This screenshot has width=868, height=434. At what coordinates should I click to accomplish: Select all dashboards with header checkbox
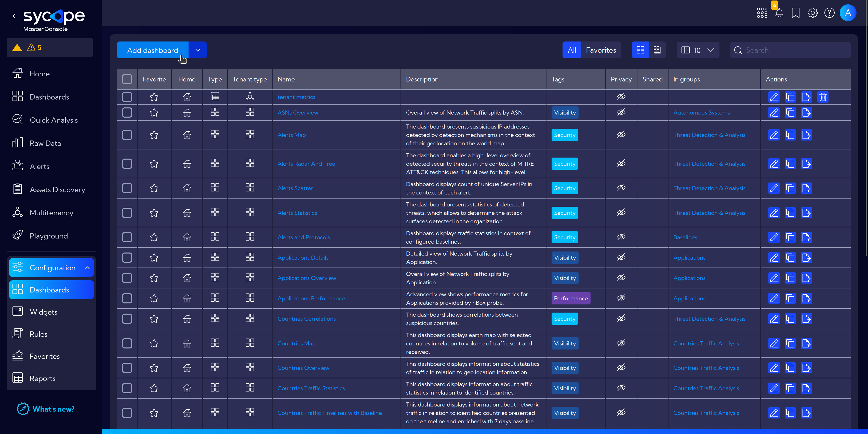(x=127, y=79)
